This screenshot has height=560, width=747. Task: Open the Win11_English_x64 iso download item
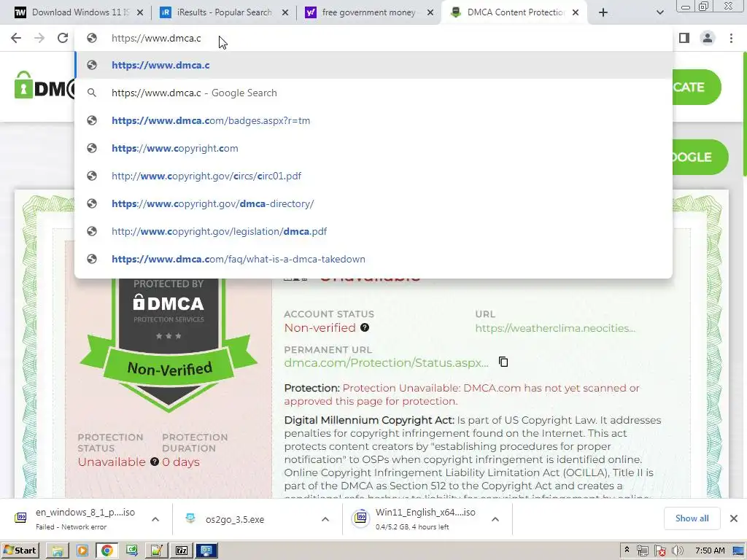[x=414, y=518]
